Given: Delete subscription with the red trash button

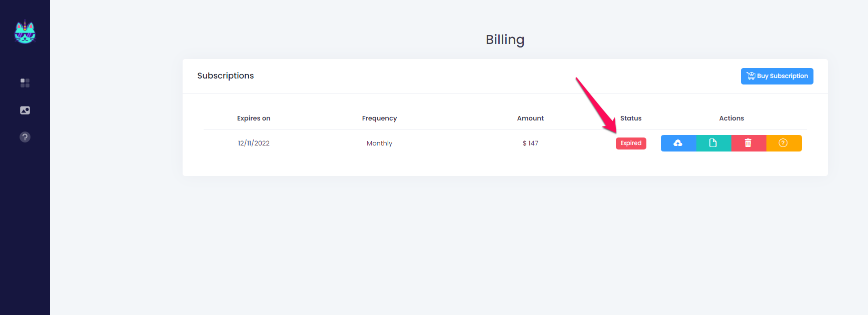Looking at the screenshot, I should (x=748, y=143).
